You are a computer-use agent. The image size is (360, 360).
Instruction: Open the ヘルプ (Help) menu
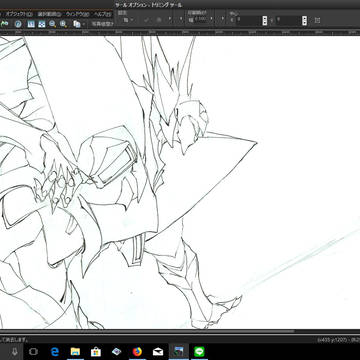[x=103, y=14]
